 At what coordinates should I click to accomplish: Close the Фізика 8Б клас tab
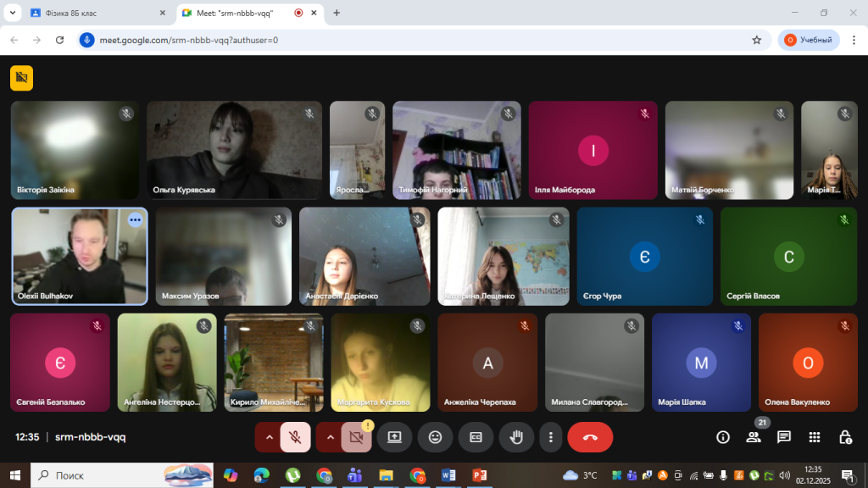(x=162, y=13)
